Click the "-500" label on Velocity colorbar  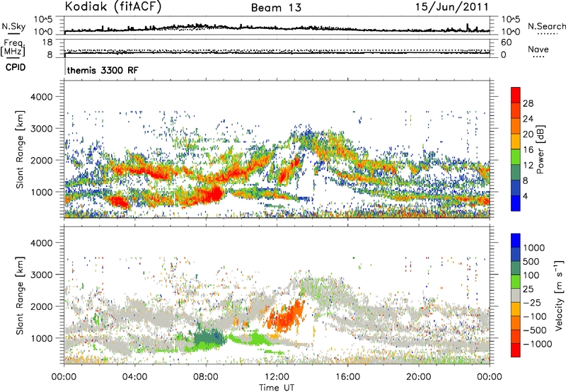535,330
